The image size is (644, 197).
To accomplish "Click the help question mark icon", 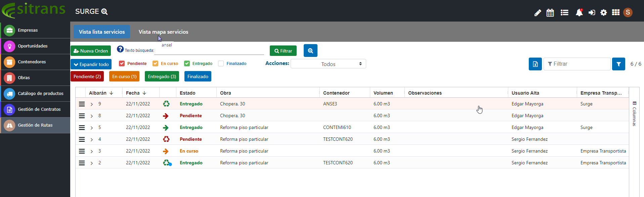I will [x=120, y=49].
